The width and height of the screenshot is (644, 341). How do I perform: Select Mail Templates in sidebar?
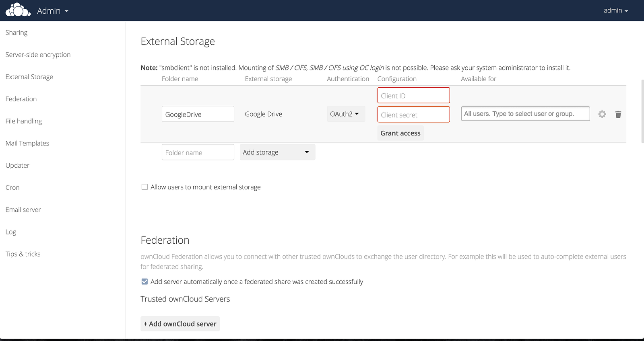coord(27,143)
